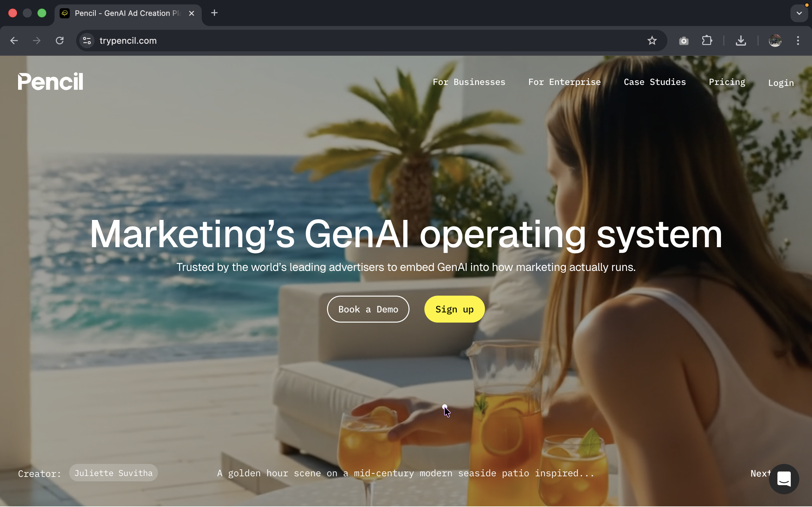The height and width of the screenshot is (507, 812).
Task: Open the browser extensions puzzle icon
Action: coord(707,41)
